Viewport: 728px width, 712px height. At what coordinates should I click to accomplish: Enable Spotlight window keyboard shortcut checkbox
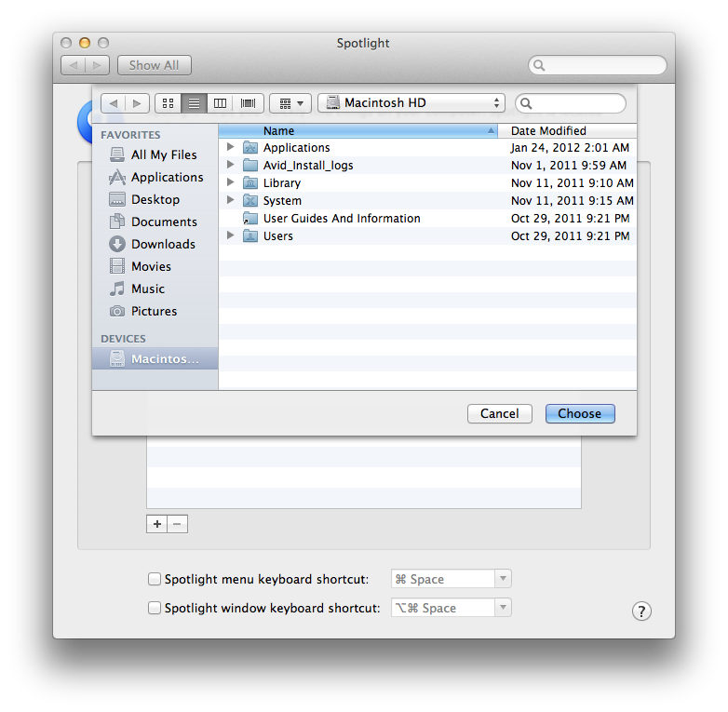point(155,608)
